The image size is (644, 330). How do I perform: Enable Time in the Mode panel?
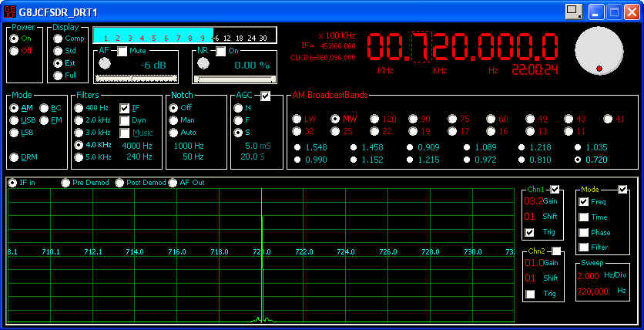click(584, 217)
